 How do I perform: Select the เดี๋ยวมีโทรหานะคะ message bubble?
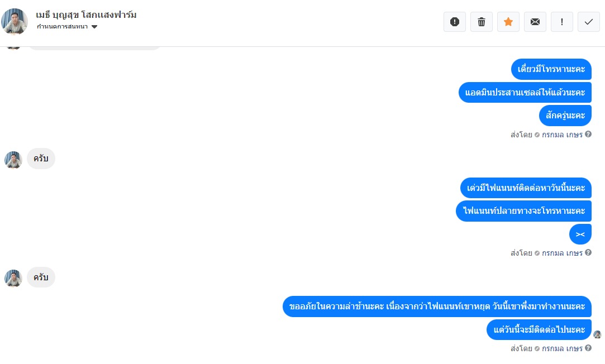551,69
